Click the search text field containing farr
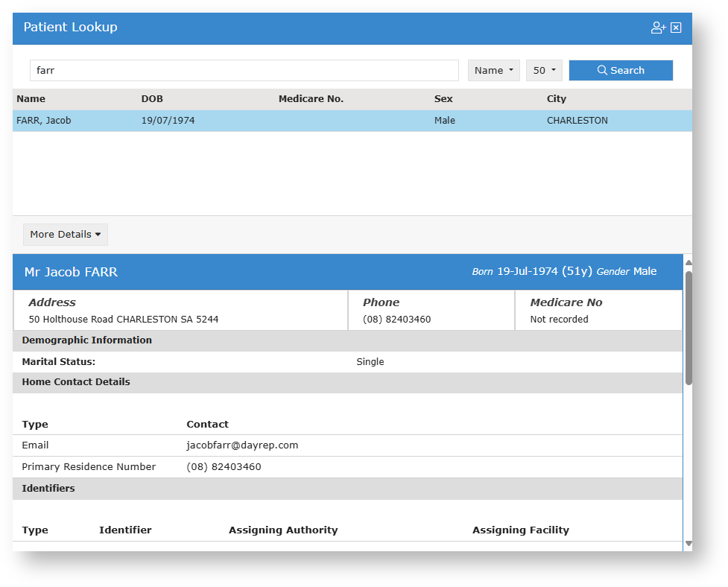 244,71
